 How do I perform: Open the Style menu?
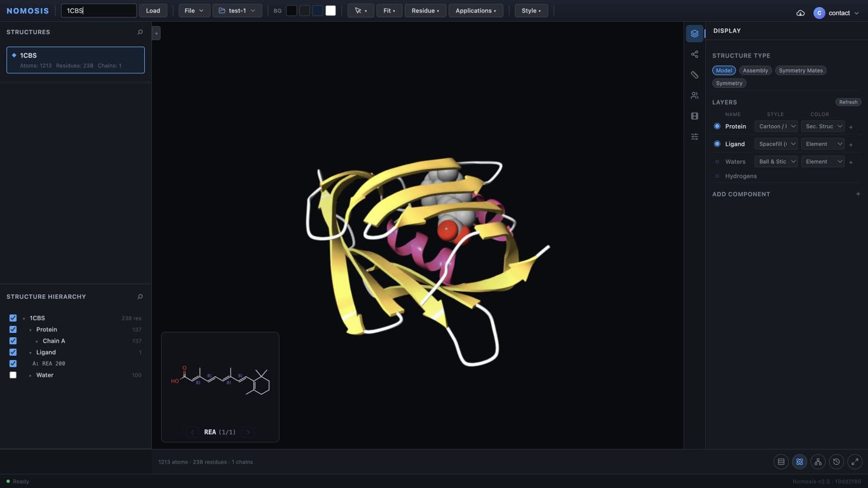531,11
